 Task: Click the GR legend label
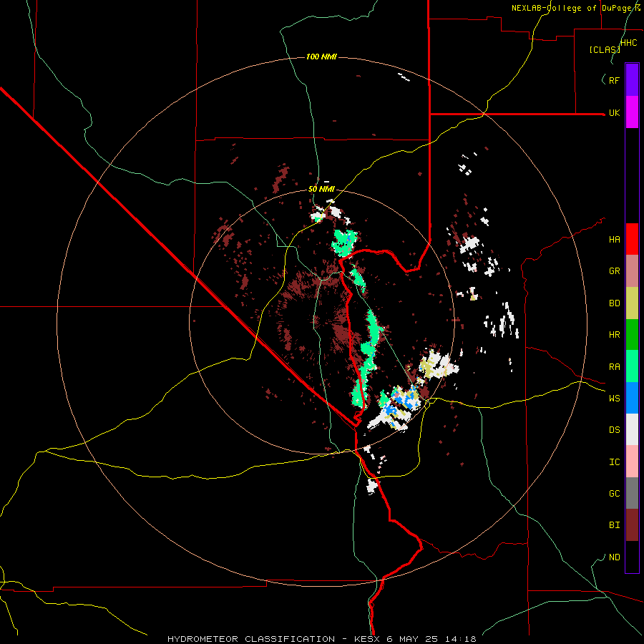coord(614,271)
